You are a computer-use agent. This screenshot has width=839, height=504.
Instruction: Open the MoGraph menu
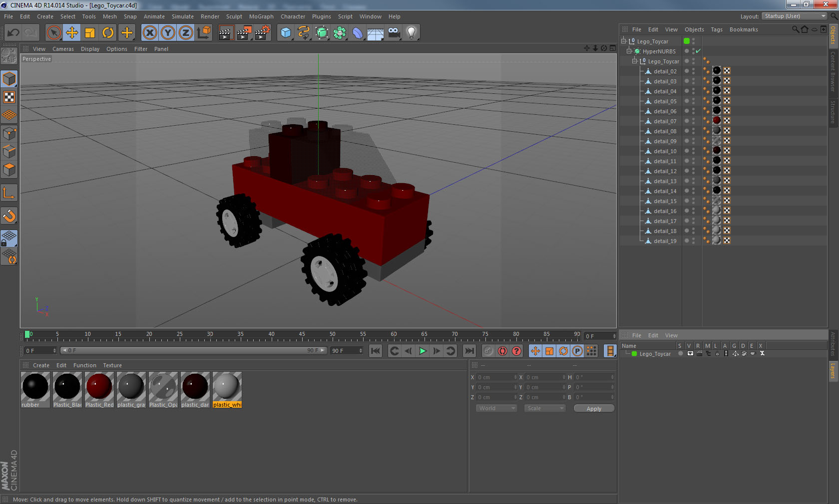261,16
